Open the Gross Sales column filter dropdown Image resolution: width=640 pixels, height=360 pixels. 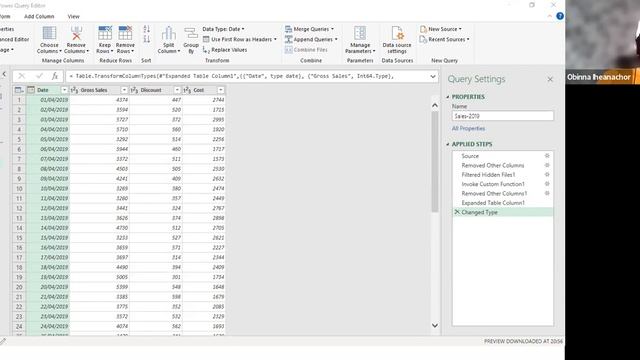pyautogui.click(x=124, y=90)
